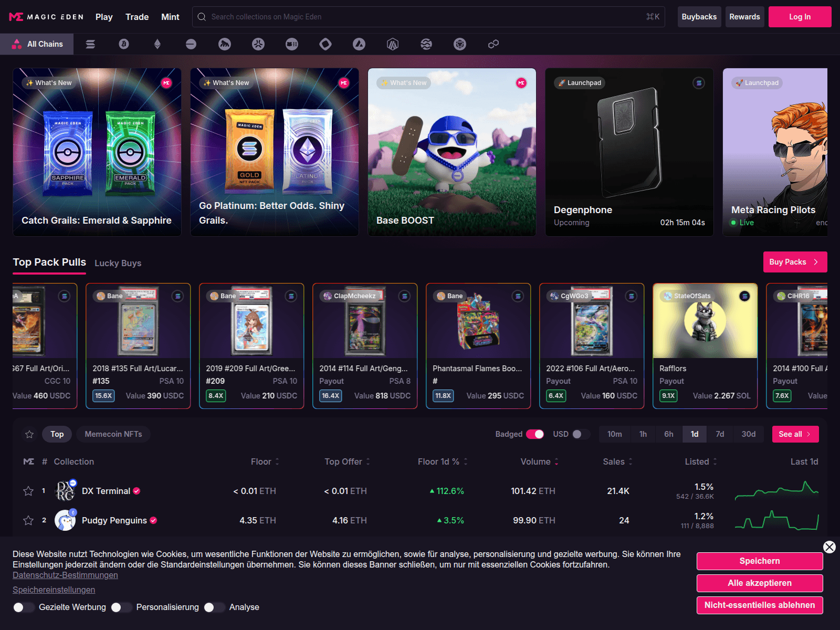Select Top Pack Pulls tab

tap(49, 262)
